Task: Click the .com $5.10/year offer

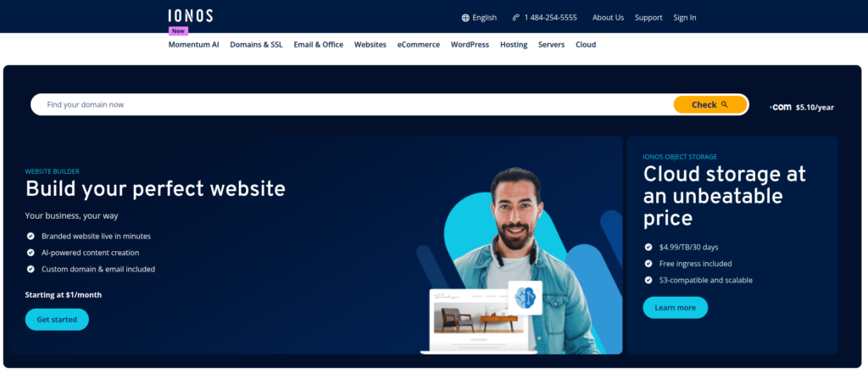Action: (x=802, y=108)
